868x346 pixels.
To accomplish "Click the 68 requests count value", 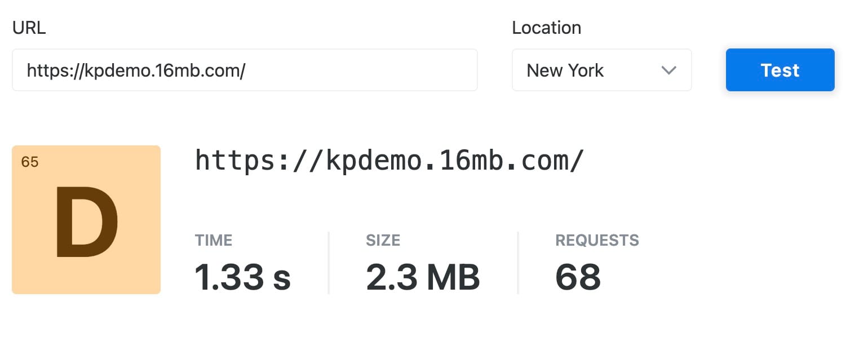I will pos(578,277).
